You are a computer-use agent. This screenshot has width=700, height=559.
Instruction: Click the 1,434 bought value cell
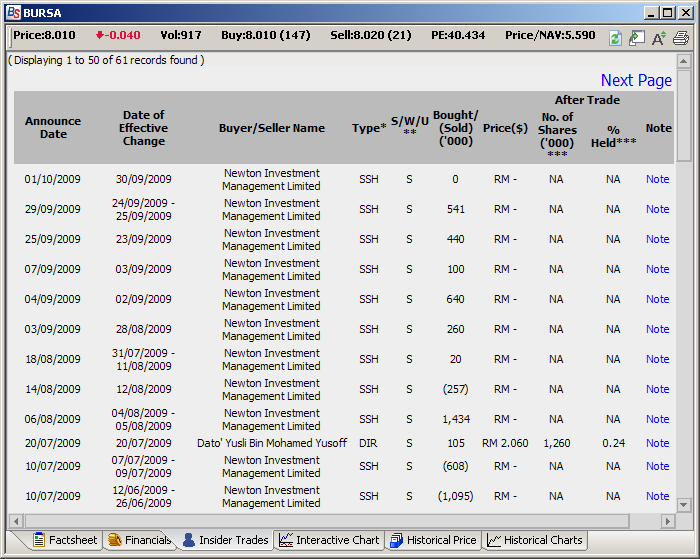456,419
